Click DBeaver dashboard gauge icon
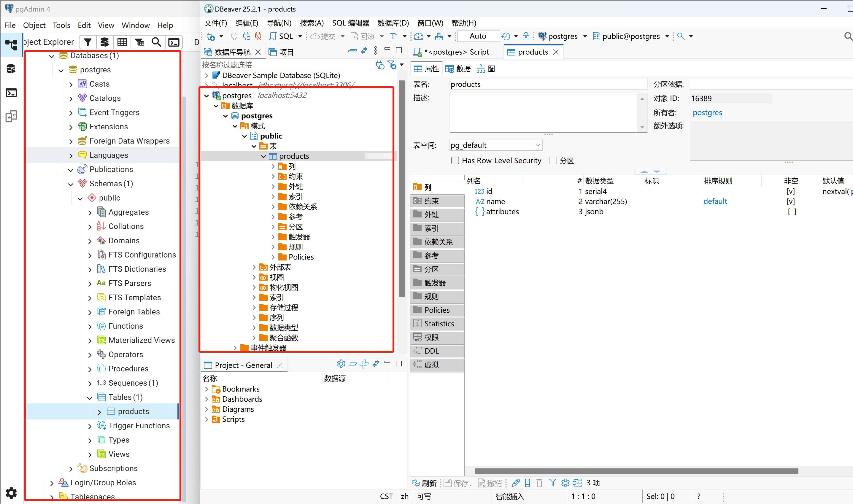The width and height of the screenshot is (853, 504). click(419, 36)
